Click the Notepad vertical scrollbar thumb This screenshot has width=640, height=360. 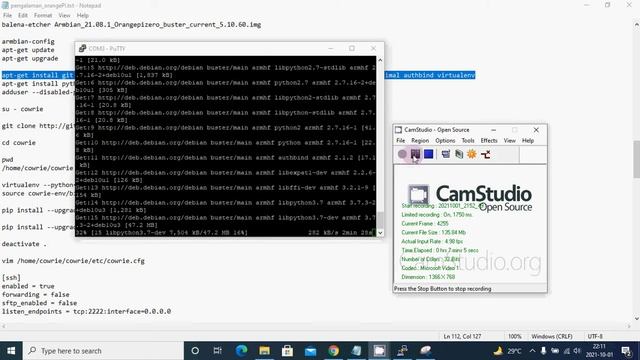click(x=636, y=159)
